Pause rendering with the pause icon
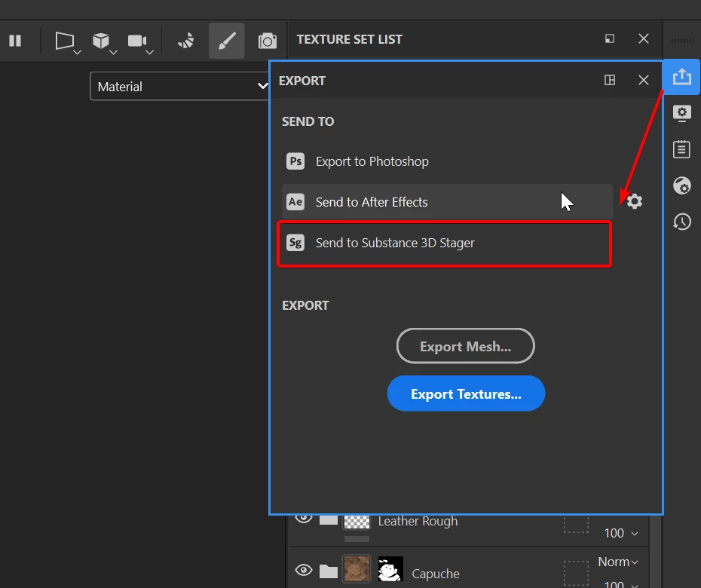The image size is (701, 588). click(x=15, y=41)
